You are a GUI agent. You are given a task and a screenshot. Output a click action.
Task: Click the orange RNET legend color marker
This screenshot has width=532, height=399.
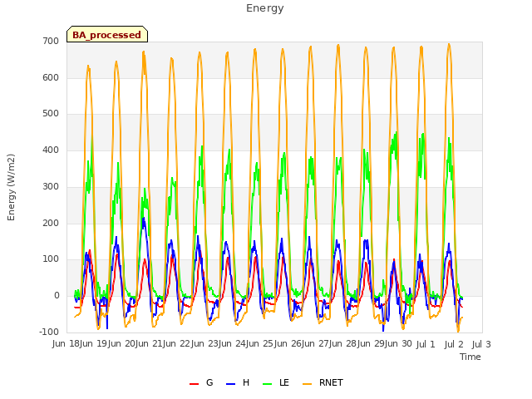pos(307,384)
